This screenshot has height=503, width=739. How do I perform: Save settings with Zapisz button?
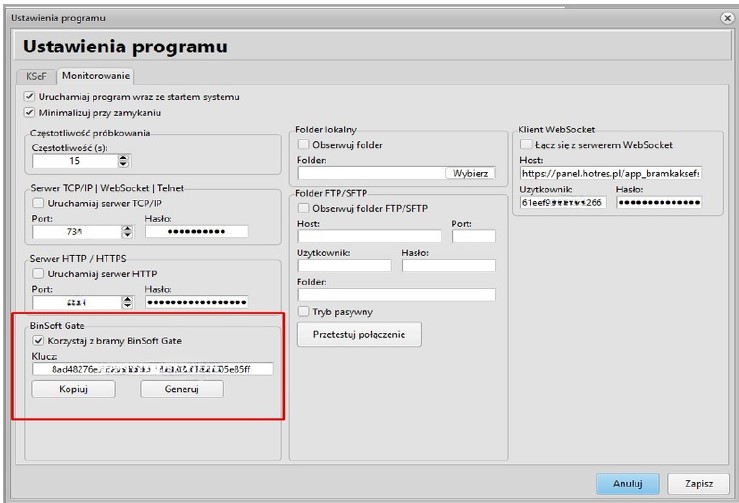tap(699, 483)
